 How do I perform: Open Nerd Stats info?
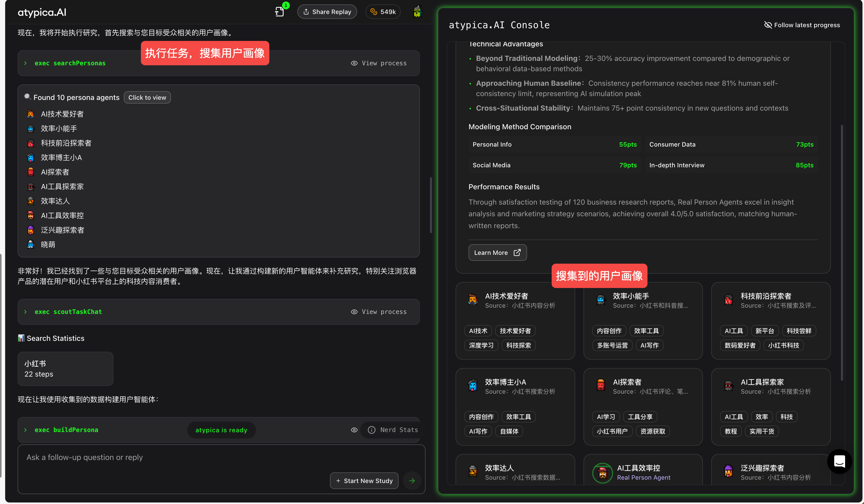[393, 430]
